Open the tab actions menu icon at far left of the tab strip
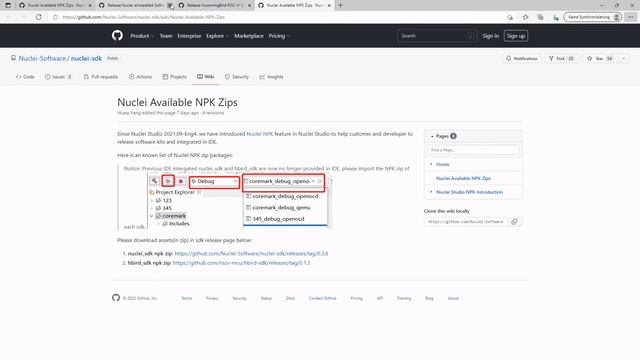The height and width of the screenshot is (360, 640). 8,5
